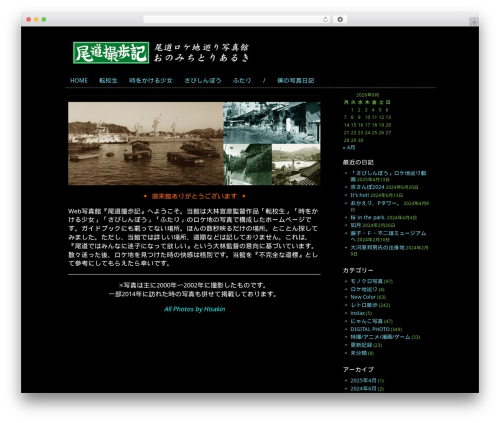Click the 御来館ありがとうございます heading
This screenshot has width=500, height=423.
(194, 196)
